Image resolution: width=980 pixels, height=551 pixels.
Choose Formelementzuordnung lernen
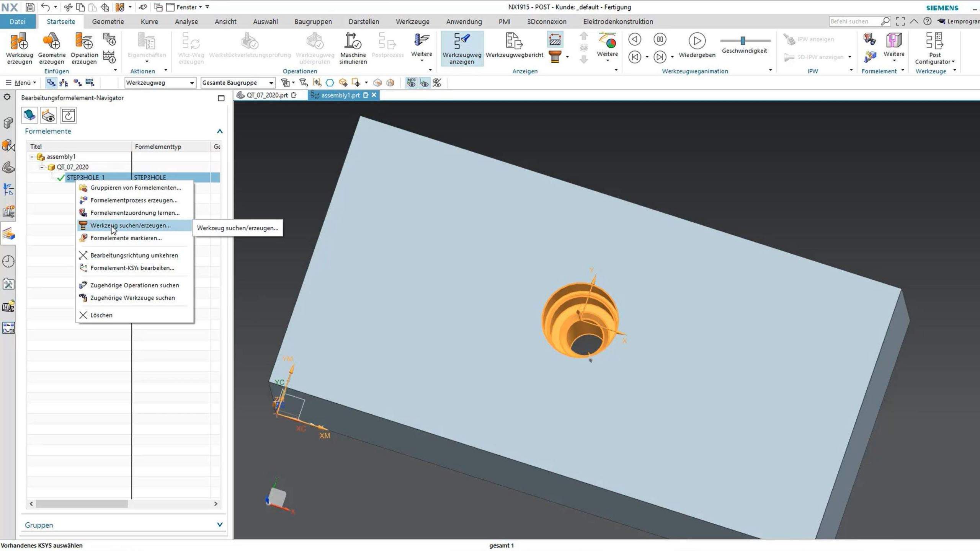tap(135, 213)
